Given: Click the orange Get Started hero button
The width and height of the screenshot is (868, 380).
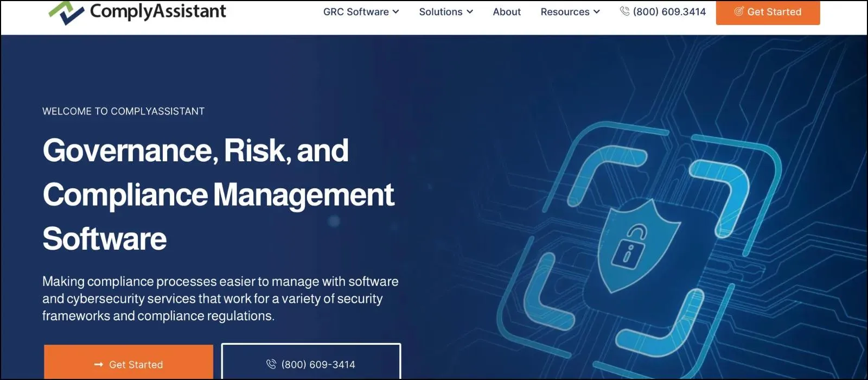Looking at the screenshot, I should click(129, 362).
